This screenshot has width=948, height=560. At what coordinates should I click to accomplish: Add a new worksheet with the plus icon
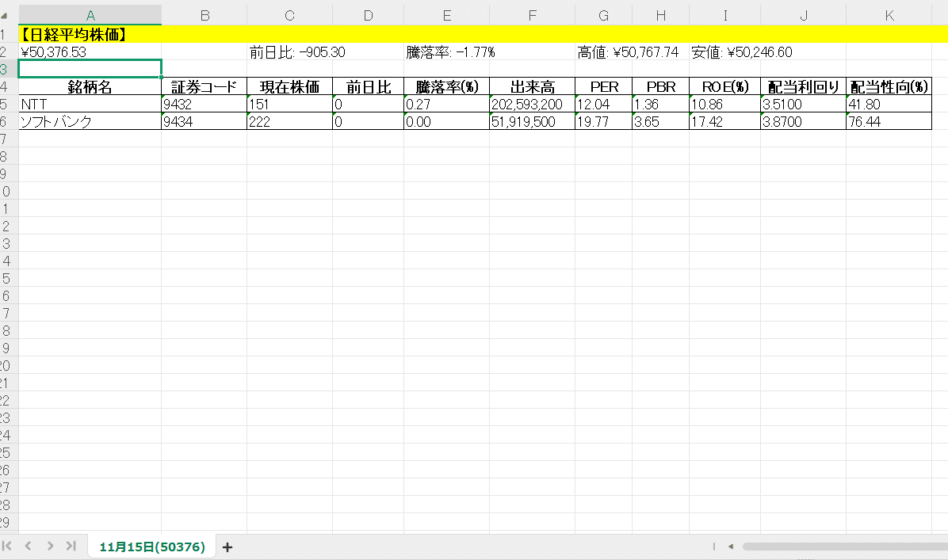tap(227, 547)
